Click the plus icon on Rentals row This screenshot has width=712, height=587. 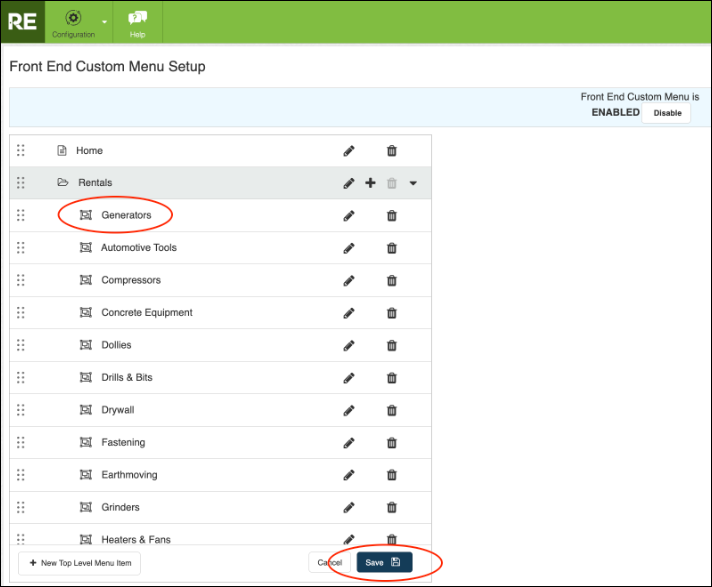coord(370,183)
